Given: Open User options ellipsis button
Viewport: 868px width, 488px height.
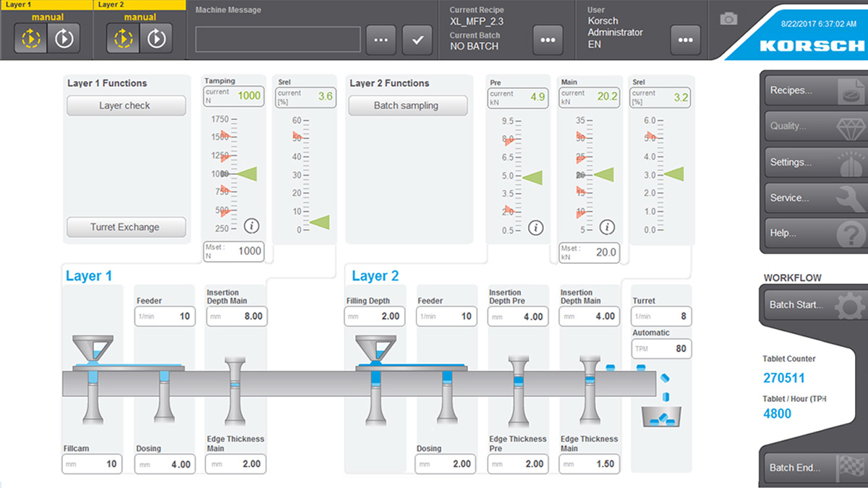Looking at the screenshot, I should coord(685,40).
